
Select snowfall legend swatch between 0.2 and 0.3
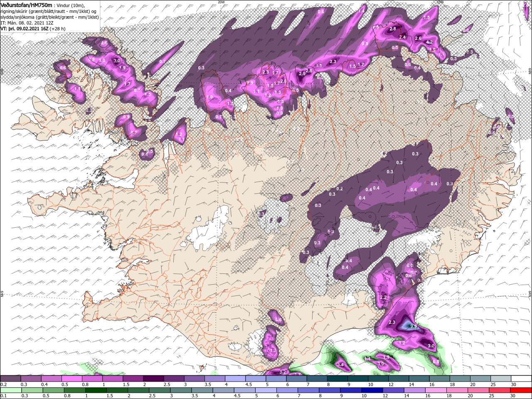pos(10,379)
